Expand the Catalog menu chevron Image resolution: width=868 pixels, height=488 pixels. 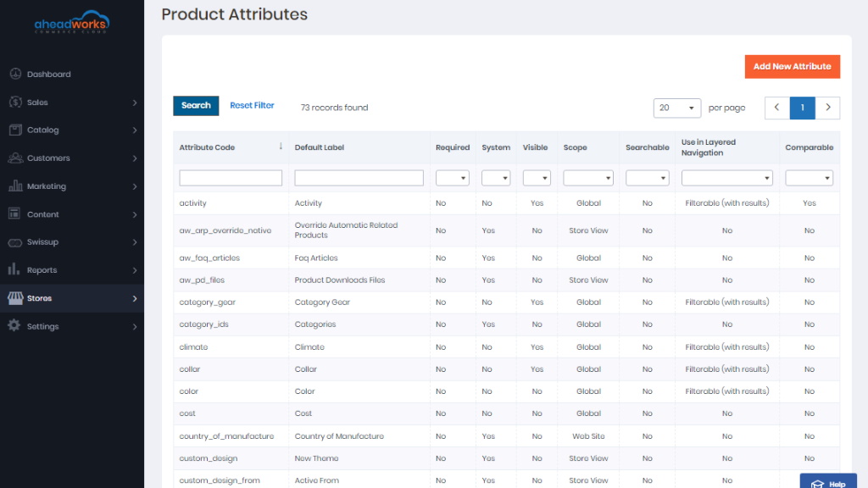tap(135, 130)
